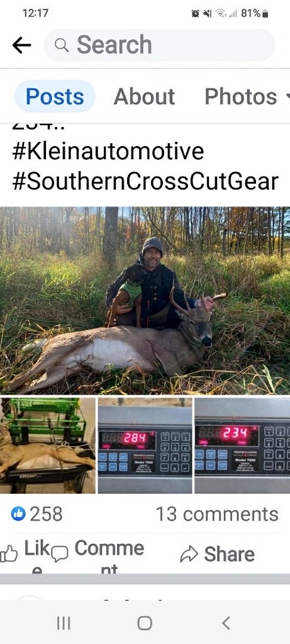Tap the Share arrow icon

click(189, 555)
